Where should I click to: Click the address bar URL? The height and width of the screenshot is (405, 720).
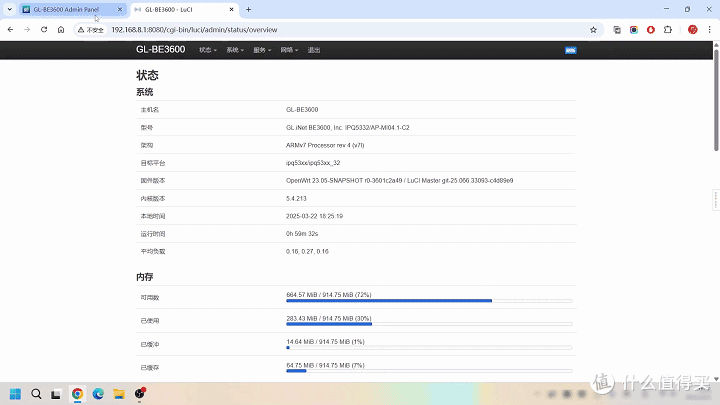point(194,30)
